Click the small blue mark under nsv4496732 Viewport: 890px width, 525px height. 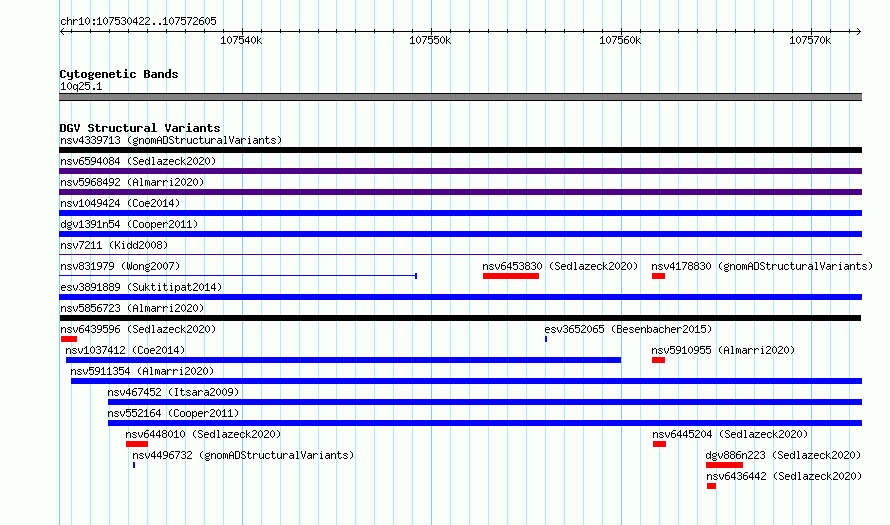tap(134, 465)
